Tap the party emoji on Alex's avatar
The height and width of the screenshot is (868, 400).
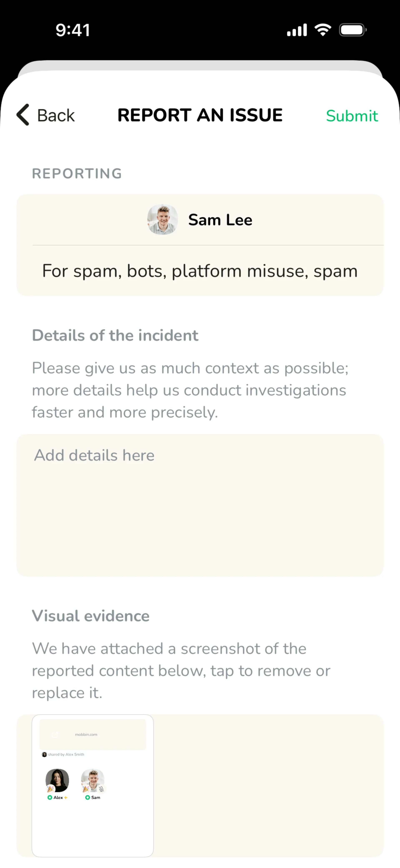[x=50, y=789]
